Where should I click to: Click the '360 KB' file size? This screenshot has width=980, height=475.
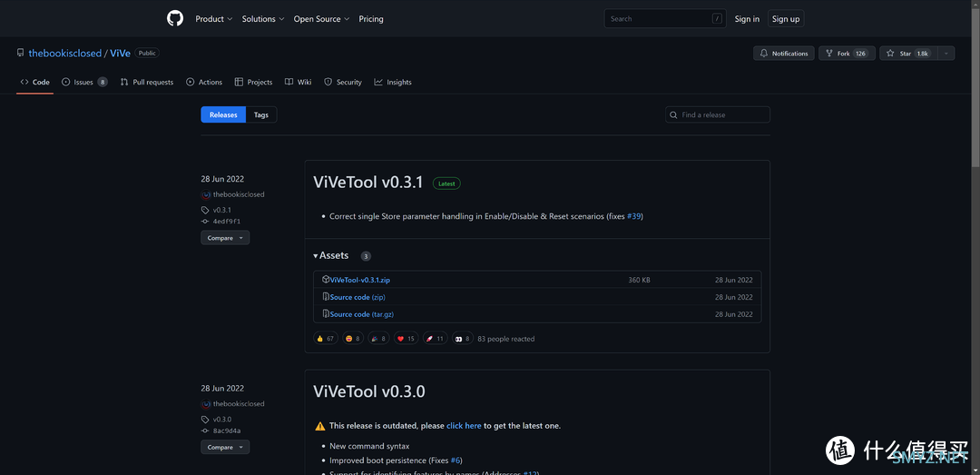[640, 280]
